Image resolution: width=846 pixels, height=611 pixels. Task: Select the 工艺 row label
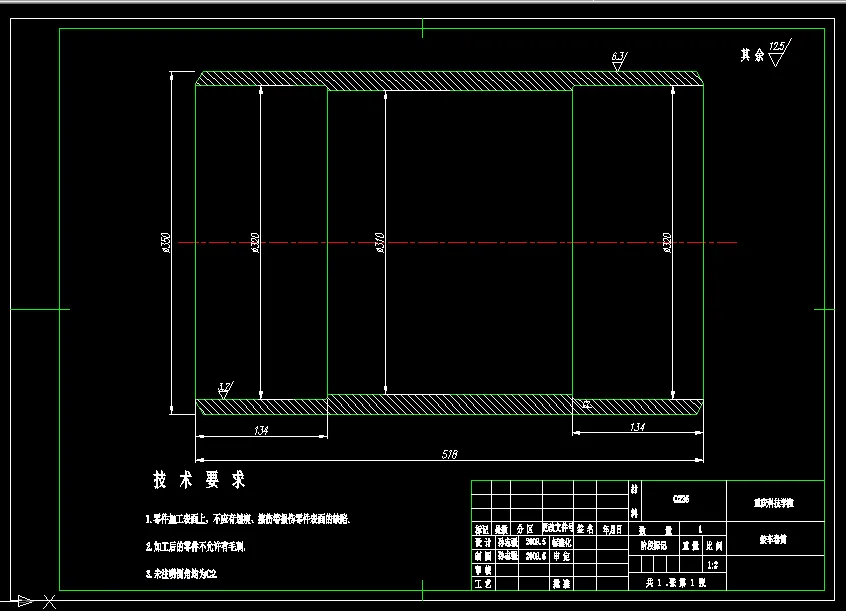pos(483,583)
